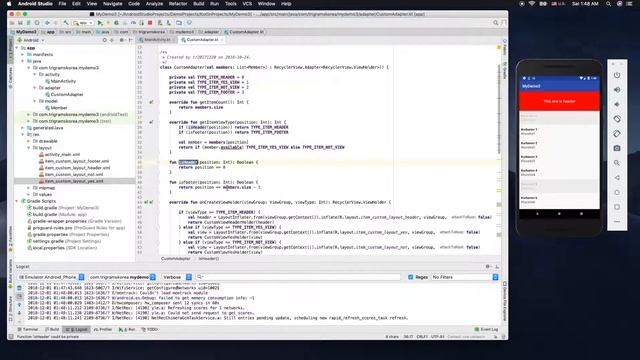640x360 pixels.
Task: Click the macOS Spotlight search icon
Action: click(x=609, y=4)
